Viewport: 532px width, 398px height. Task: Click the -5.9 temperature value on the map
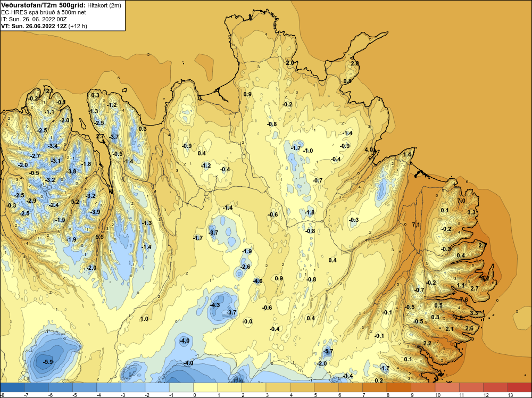click(48, 362)
